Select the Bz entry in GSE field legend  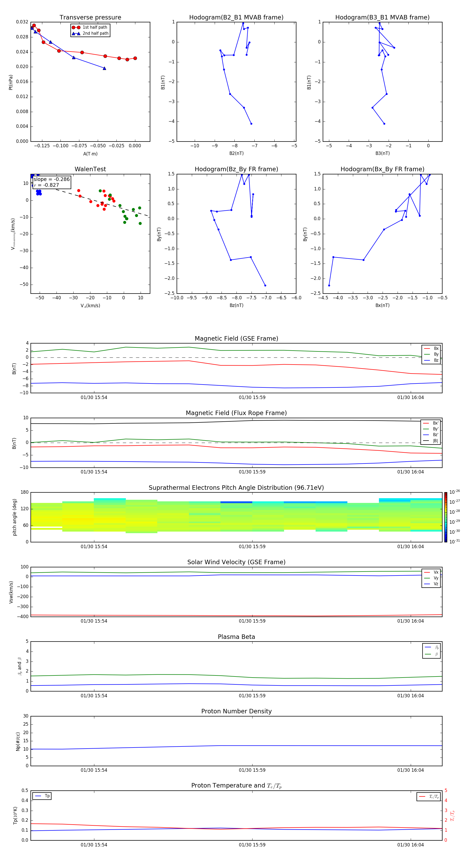431,360
